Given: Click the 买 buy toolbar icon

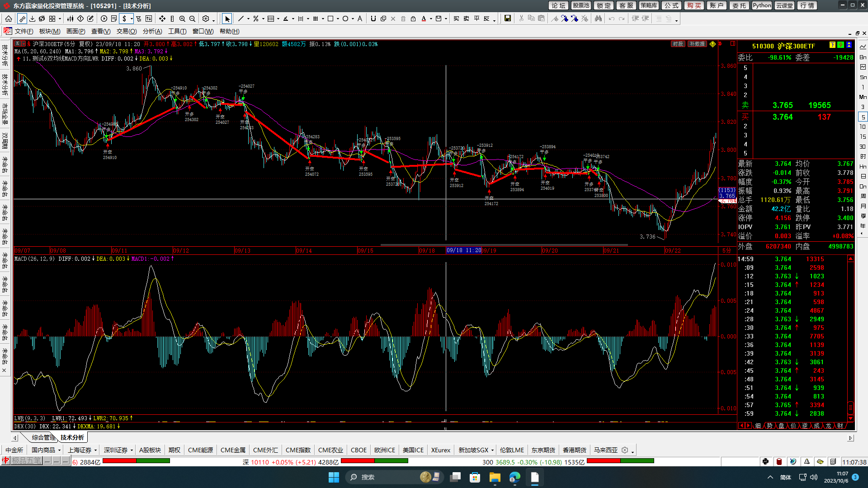Looking at the screenshot, I should pos(456,19).
